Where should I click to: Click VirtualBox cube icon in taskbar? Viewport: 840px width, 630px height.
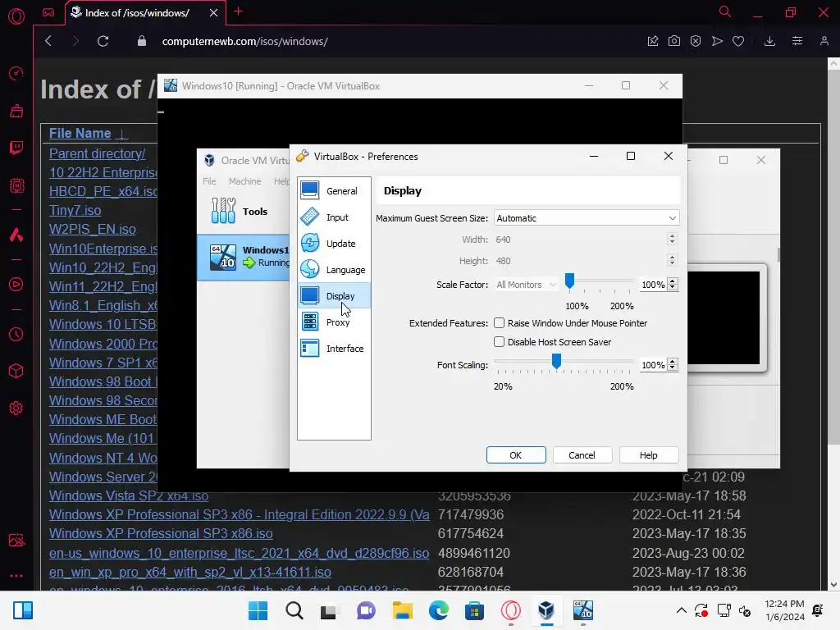[x=546, y=610]
